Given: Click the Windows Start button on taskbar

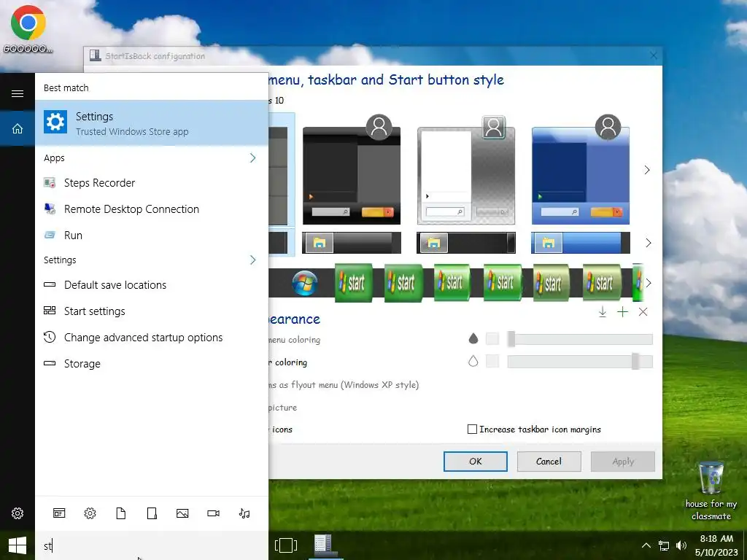Looking at the screenshot, I should (18, 545).
